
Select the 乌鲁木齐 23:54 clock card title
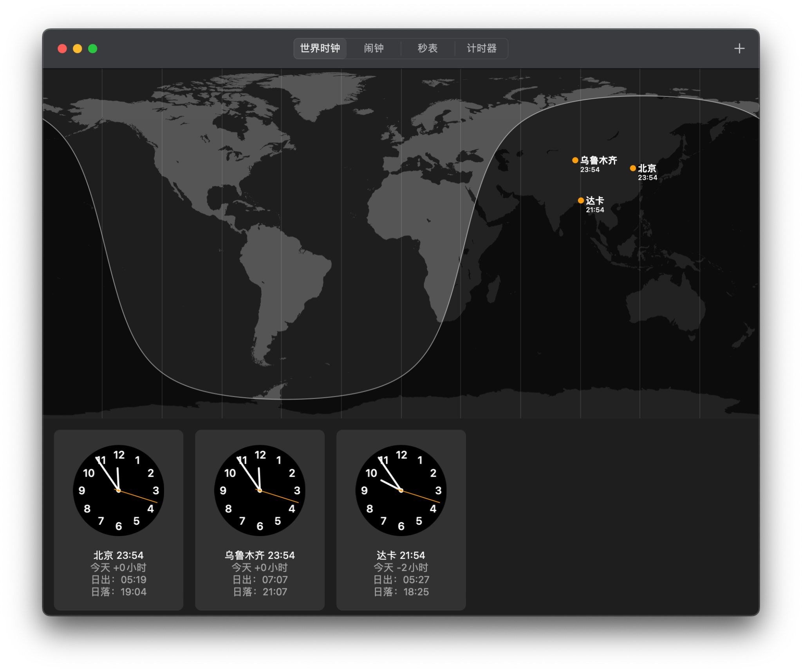click(260, 555)
